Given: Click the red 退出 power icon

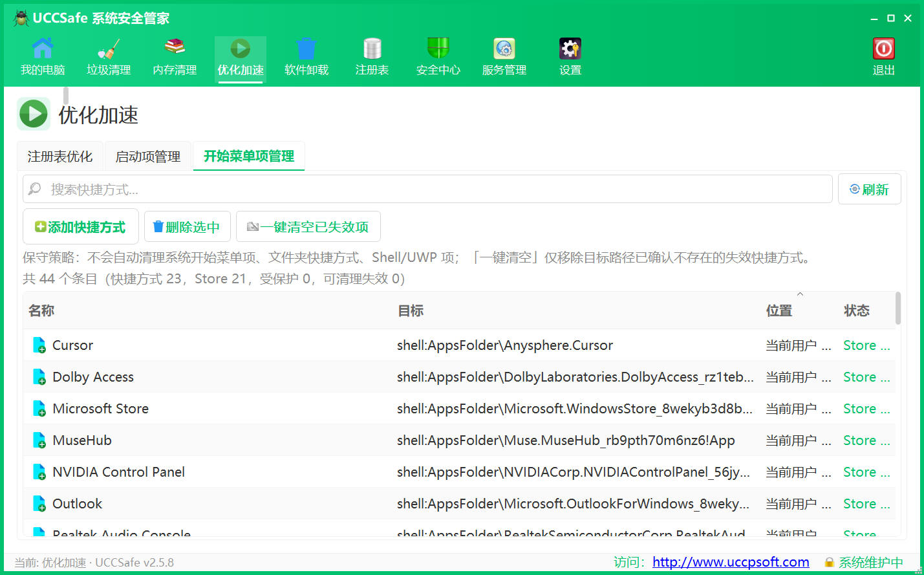Looking at the screenshot, I should pyautogui.click(x=884, y=49).
